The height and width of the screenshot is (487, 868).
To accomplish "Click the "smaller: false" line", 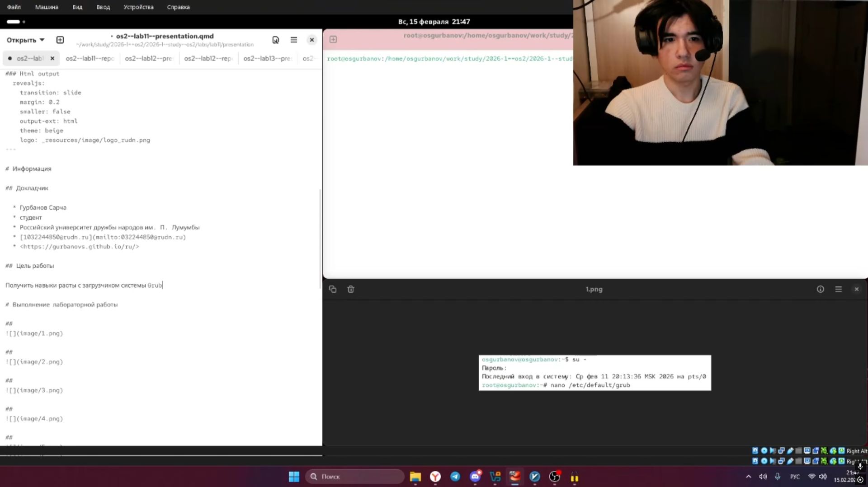I will click(x=45, y=112).
